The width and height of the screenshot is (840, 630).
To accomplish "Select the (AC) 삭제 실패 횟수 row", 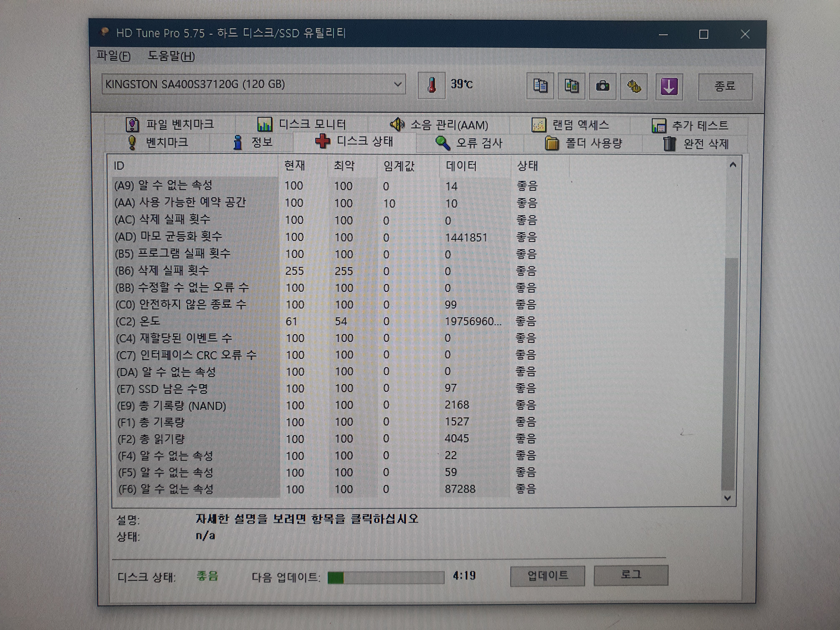I will click(x=325, y=220).
